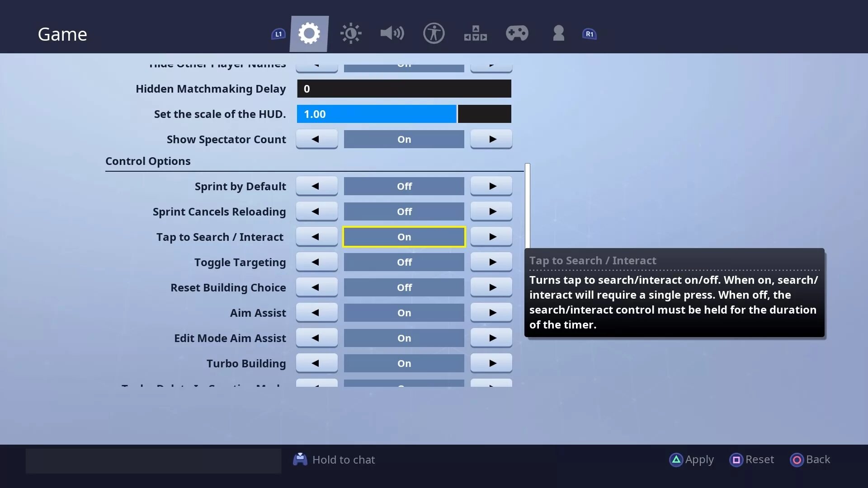The width and height of the screenshot is (868, 488).
Task: Open the Controller settings icon
Action: pos(517,33)
